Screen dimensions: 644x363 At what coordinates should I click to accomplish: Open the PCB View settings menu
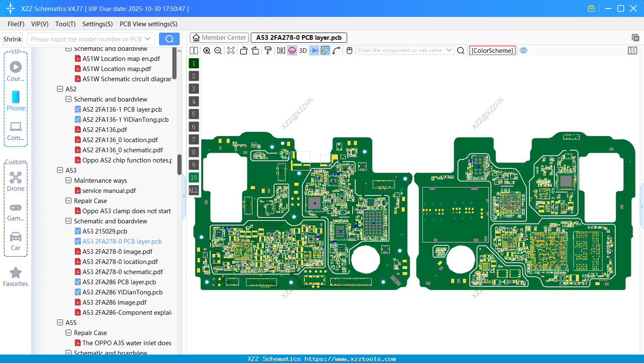point(148,24)
